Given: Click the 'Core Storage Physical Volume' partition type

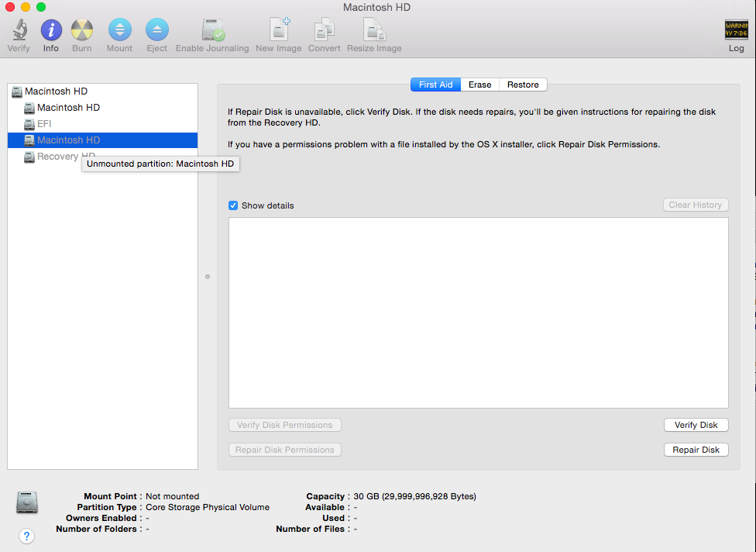Looking at the screenshot, I should pos(208,507).
